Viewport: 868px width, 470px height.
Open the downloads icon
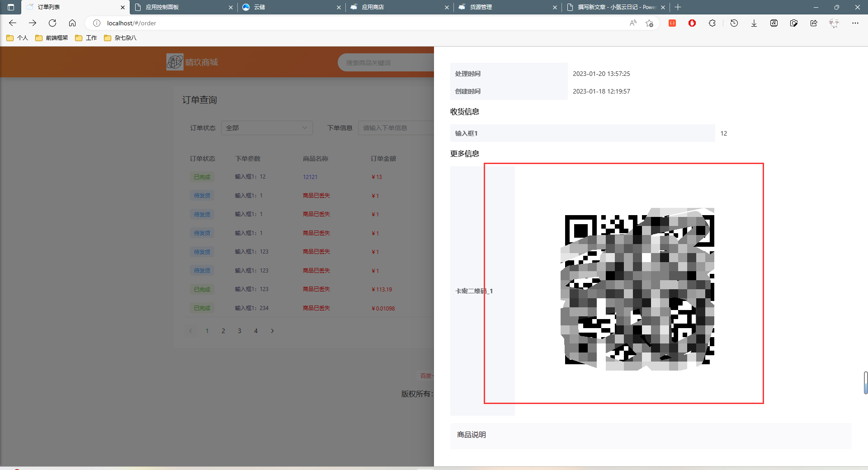(x=754, y=23)
